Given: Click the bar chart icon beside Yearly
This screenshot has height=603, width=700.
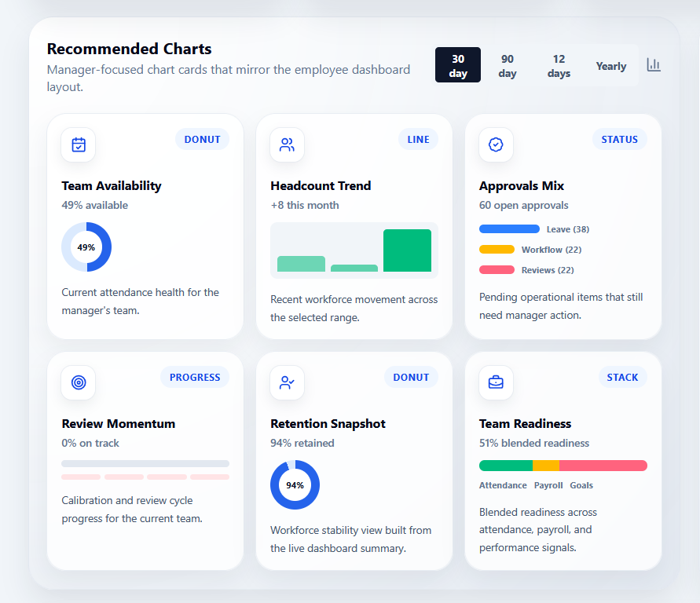Looking at the screenshot, I should click(x=654, y=64).
